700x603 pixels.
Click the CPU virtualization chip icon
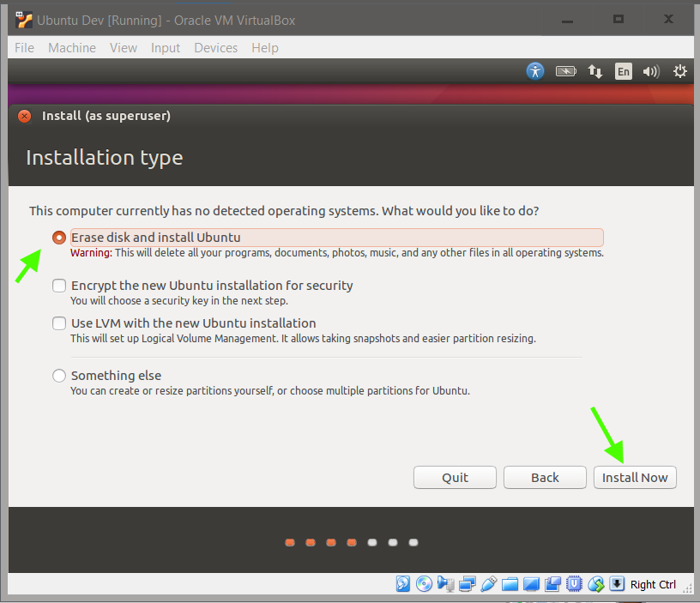[574, 584]
